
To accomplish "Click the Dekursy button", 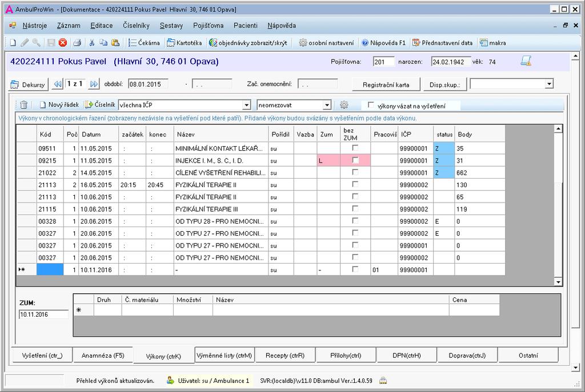I will point(29,84).
